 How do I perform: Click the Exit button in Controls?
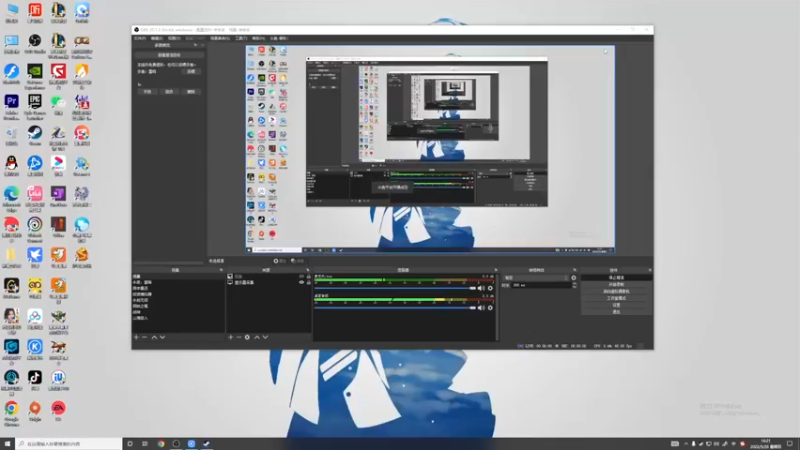(616, 312)
